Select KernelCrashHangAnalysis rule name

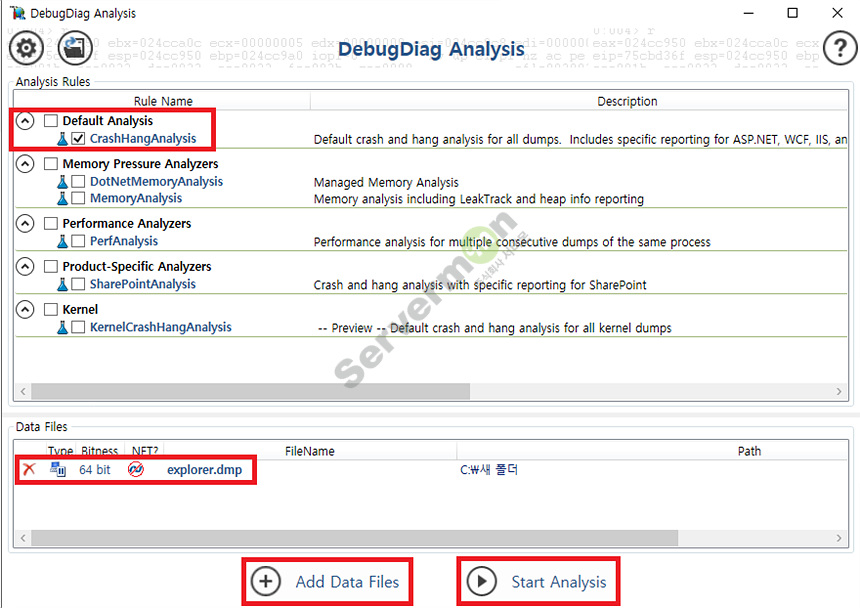(x=161, y=327)
